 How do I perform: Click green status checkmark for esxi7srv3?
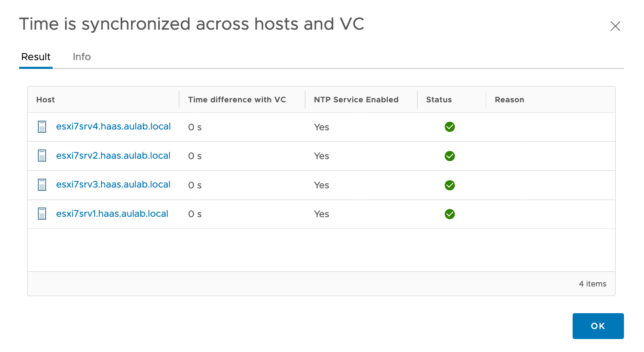point(450,185)
